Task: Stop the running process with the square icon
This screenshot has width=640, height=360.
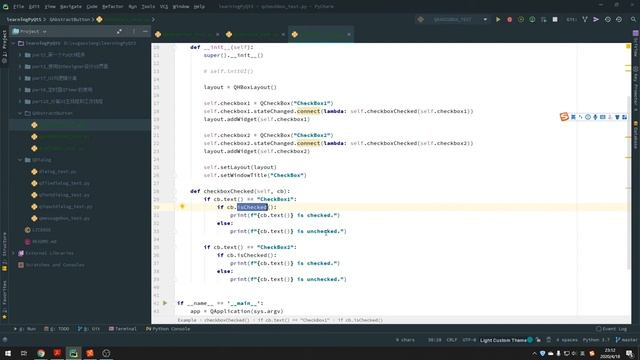Action: pyautogui.click(x=555, y=19)
